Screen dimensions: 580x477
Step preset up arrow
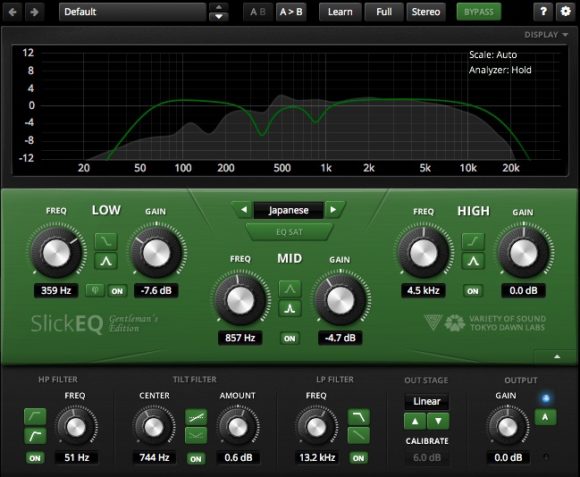pos(219,7)
